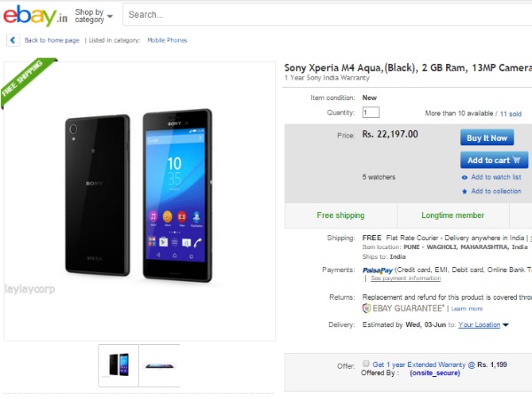Click the Learn more link
The width and height of the screenshot is (532, 399).
[467, 309]
